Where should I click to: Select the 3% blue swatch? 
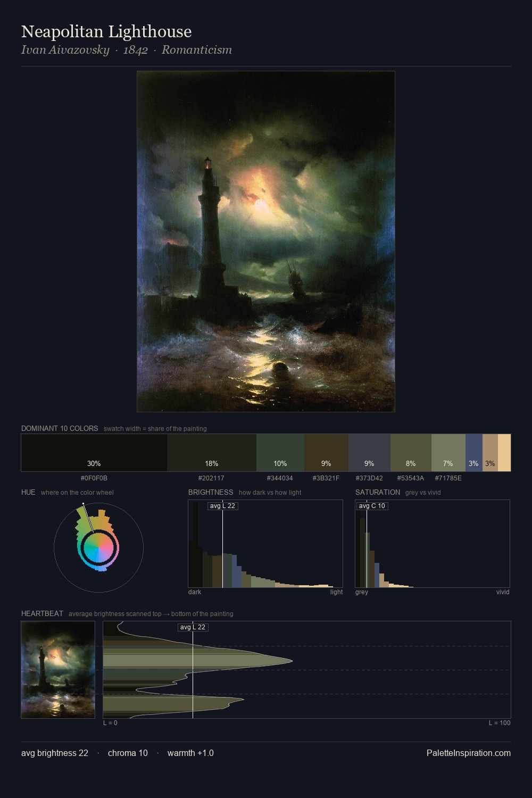coord(474,453)
